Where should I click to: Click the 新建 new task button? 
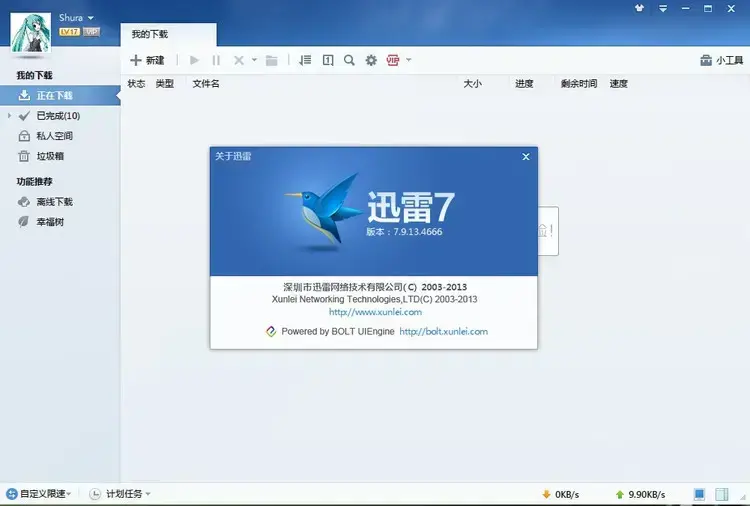coord(147,60)
